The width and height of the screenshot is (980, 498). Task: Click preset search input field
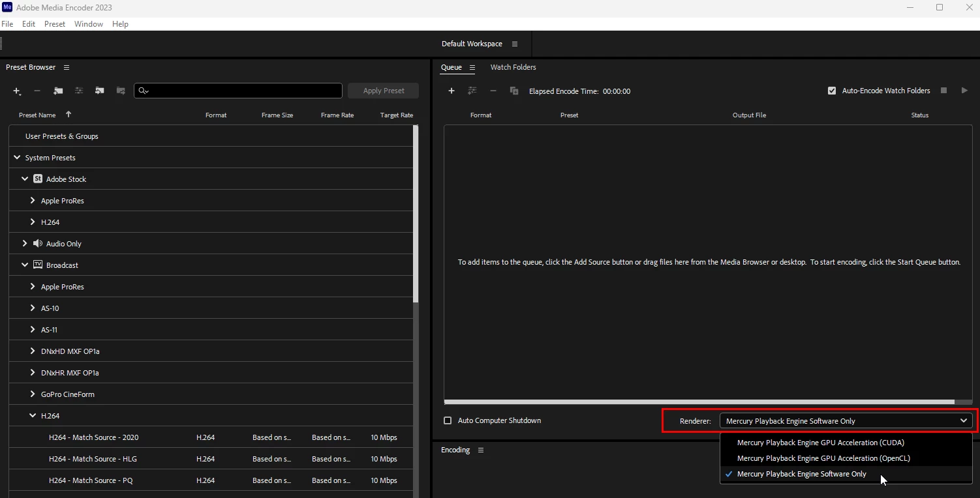[x=238, y=91]
